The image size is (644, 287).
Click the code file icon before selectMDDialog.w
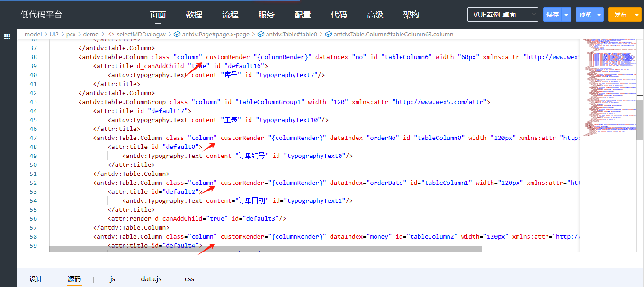click(111, 34)
